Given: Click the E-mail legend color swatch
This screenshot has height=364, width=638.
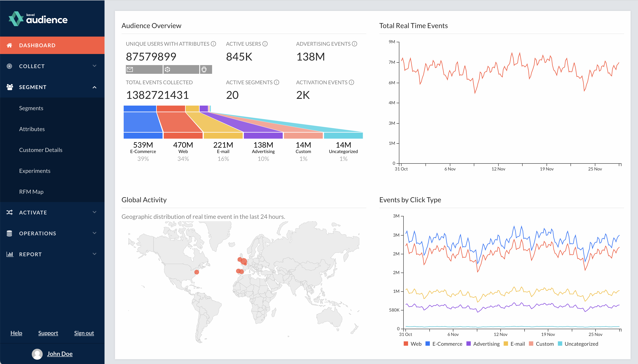Looking at the screenshot, I should coord(506,344).
